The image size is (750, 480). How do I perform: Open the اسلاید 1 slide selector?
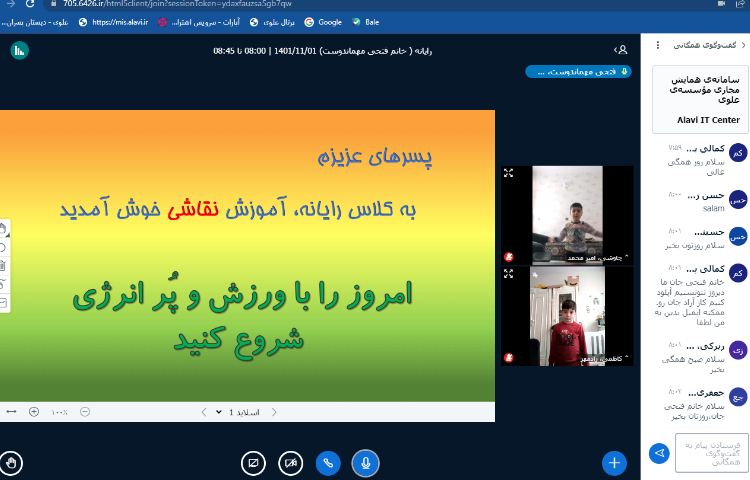pyautogui.click(x=238, y=412)
